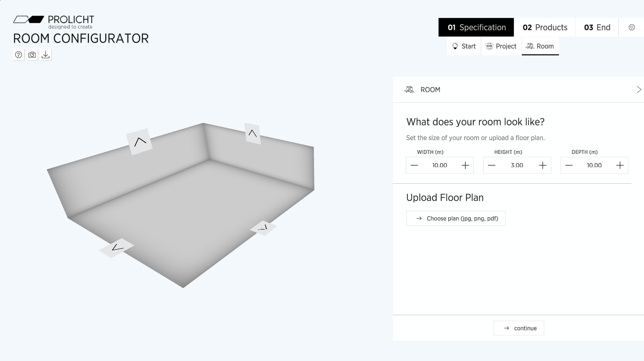Click the continue button

coord(519,328)
